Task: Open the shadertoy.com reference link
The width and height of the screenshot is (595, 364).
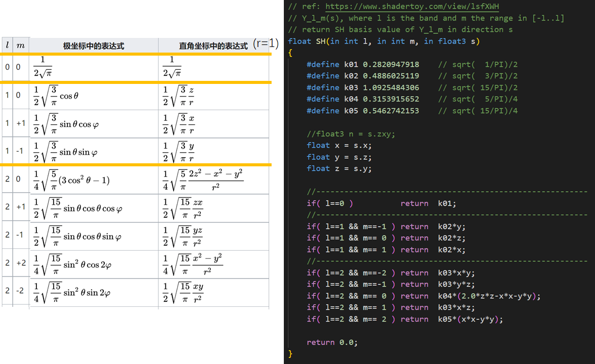Action: point(412,7)
